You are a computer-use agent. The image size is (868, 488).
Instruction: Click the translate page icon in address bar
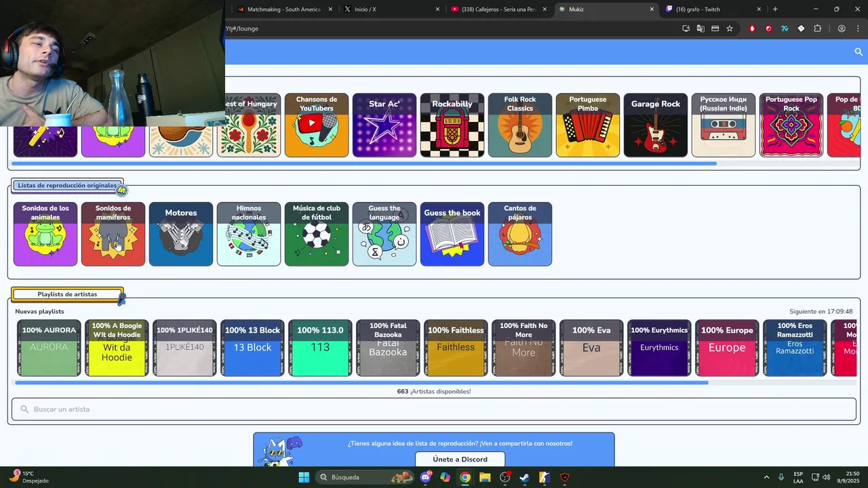tap(701, 28)
